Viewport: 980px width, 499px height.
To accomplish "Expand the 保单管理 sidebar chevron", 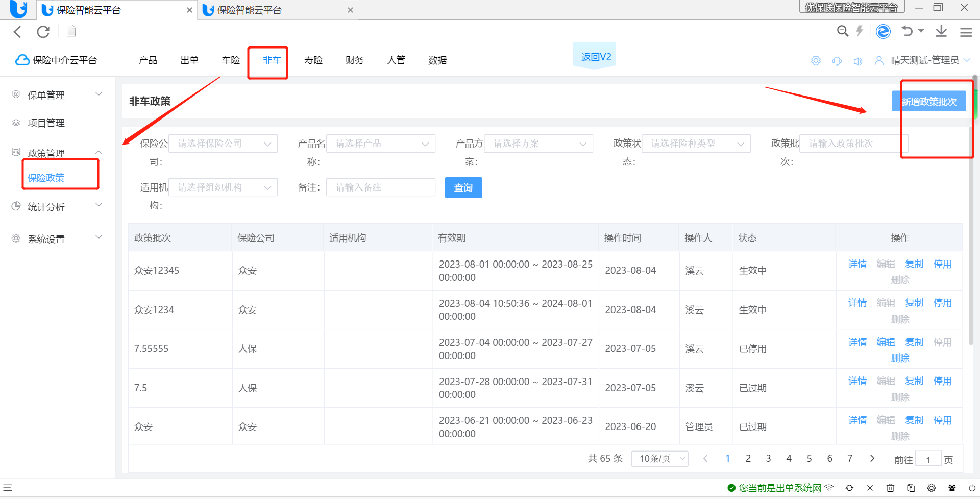I will point(99,94).
